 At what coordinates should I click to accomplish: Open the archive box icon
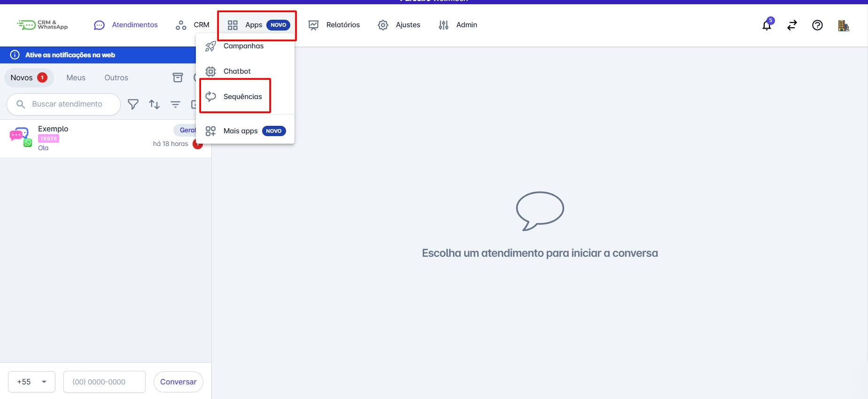[x=178, y=77]
